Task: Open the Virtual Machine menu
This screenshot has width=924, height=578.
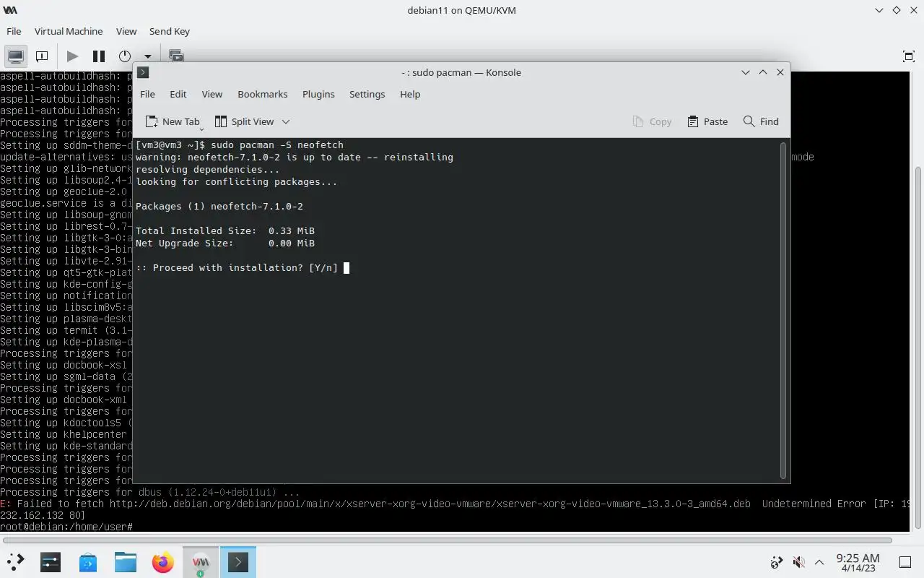Action: pos(69,31)
